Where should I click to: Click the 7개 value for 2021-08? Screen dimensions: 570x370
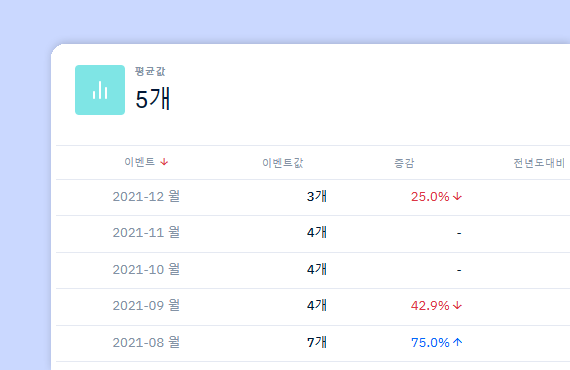coord(317,342)
